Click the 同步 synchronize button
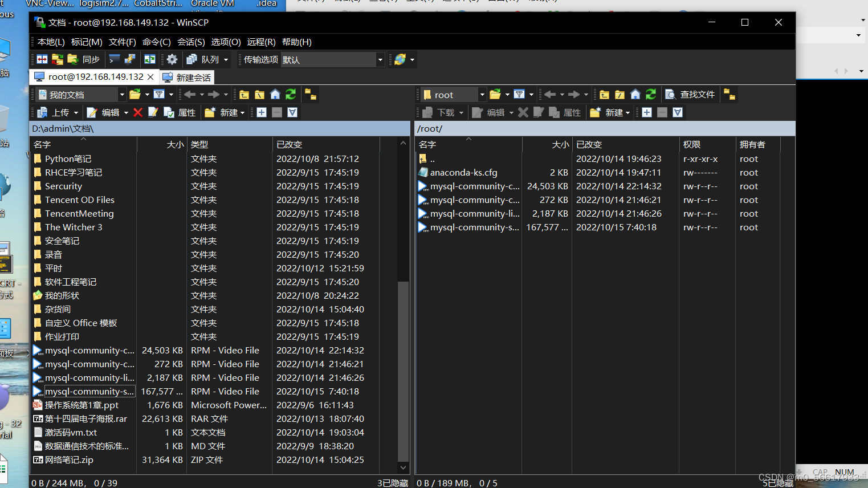Image resolution: width=868 pixels, height=488 pixels. tap(84, 59)
